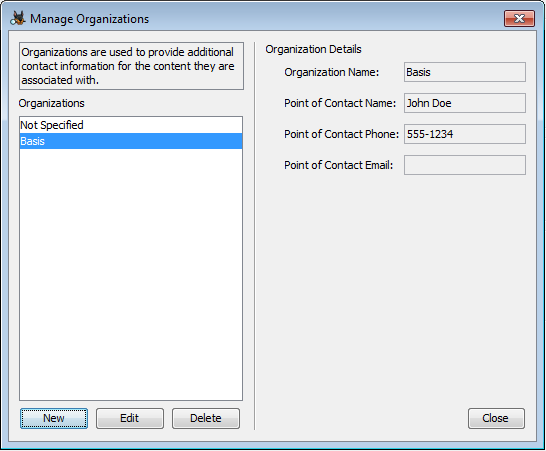
Task: Click the phone field showing 555-1234
Action: point(465,134)
